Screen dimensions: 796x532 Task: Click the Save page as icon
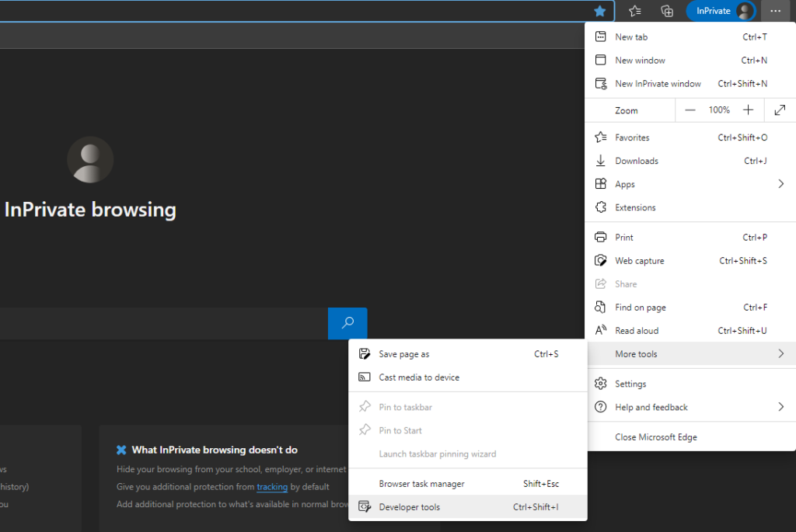point(365,353)
